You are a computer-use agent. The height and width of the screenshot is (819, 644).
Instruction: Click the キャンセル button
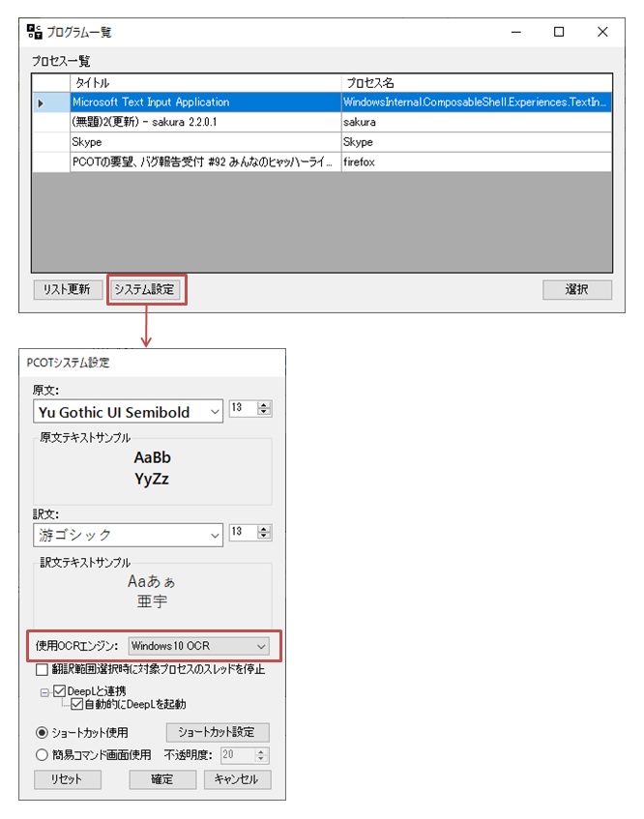pyautogui.click(x=237, y=779)
